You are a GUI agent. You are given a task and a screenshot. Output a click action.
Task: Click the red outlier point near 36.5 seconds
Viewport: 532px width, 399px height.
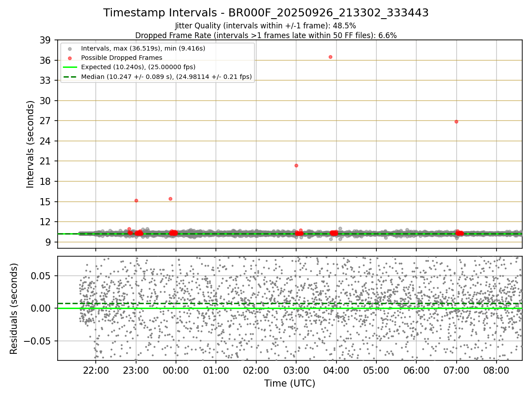point(330,57)
